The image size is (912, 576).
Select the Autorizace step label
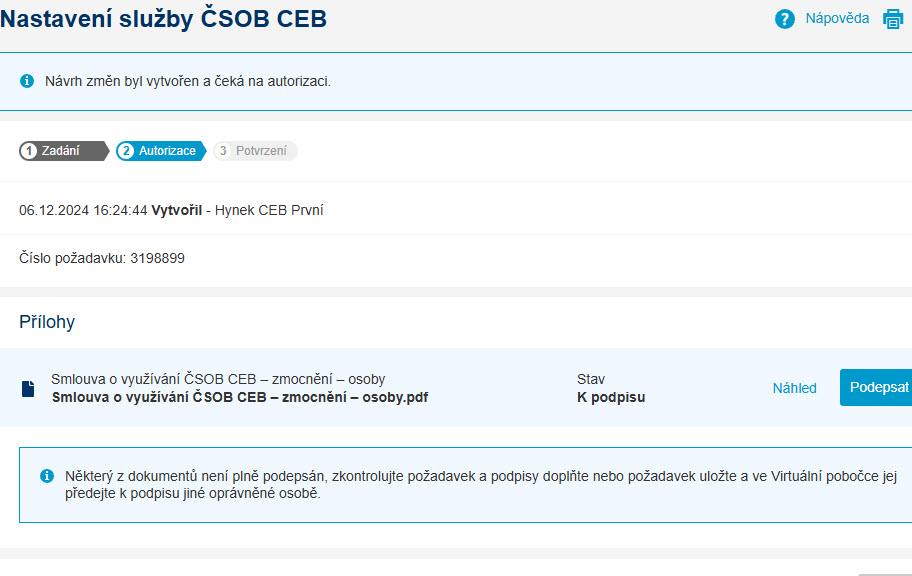[x=167, y=151]
